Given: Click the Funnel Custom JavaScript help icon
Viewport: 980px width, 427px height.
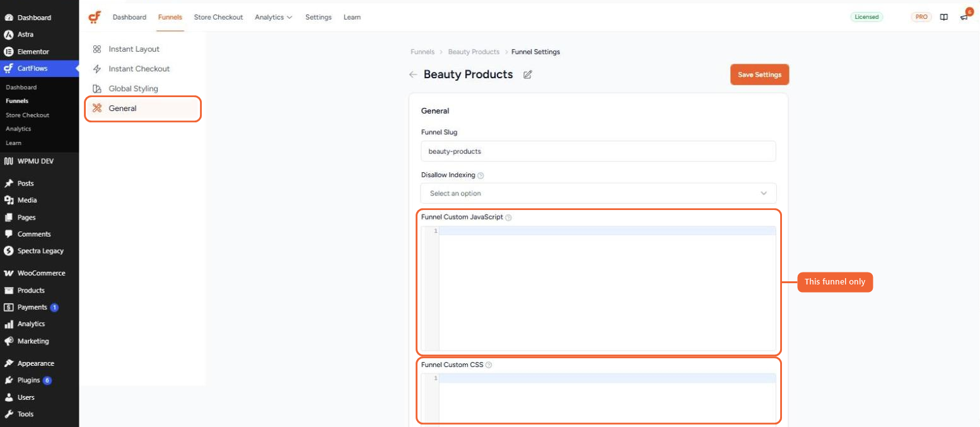Looking at the screenshot, I should coord(508,218).
